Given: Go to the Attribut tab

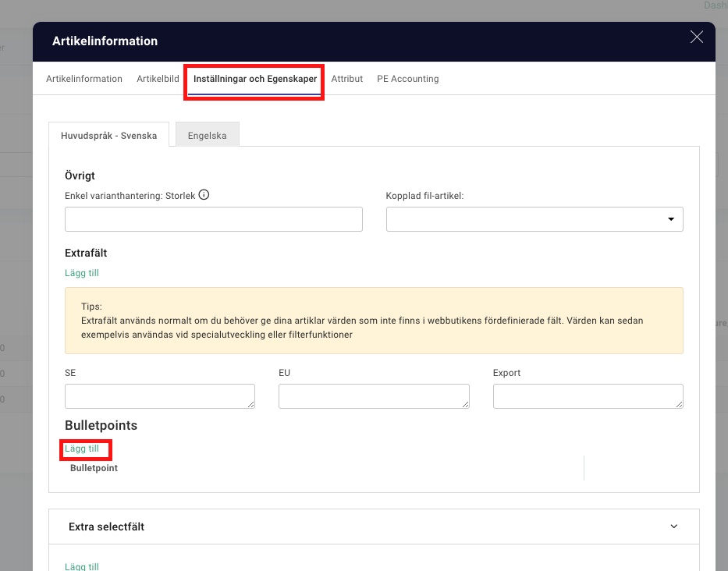Looking at the screenshot, I should click(x=346, y=79).
